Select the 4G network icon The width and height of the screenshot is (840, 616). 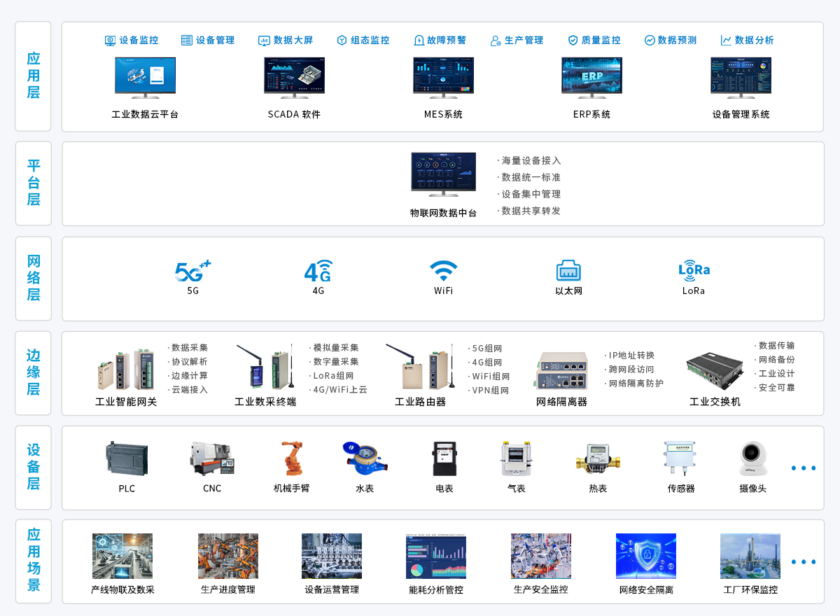click(318, 270)
